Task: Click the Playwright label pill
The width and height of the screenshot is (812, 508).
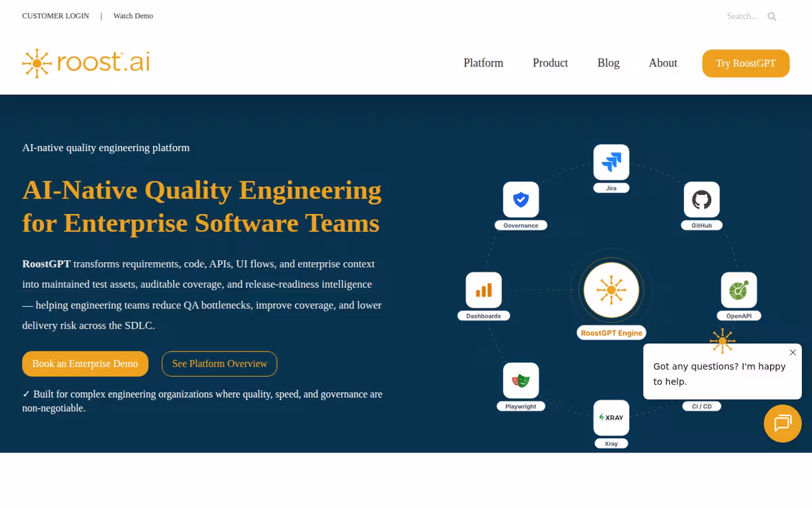Action: click(521, 406)
